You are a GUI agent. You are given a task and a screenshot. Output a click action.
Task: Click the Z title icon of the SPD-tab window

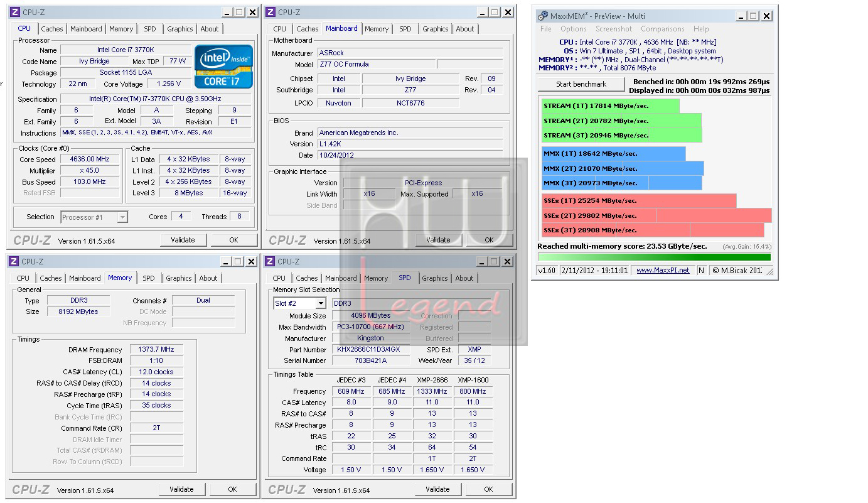tap(270, 261)
